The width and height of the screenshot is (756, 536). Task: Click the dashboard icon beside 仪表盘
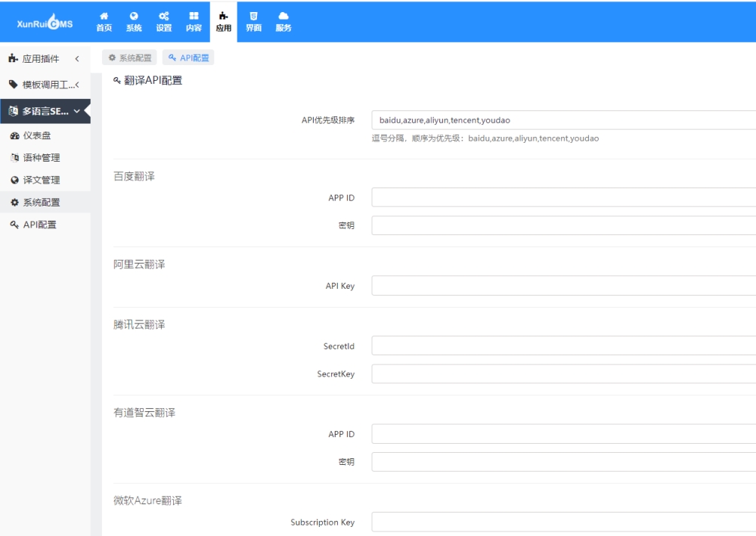[x=14, y=135]
